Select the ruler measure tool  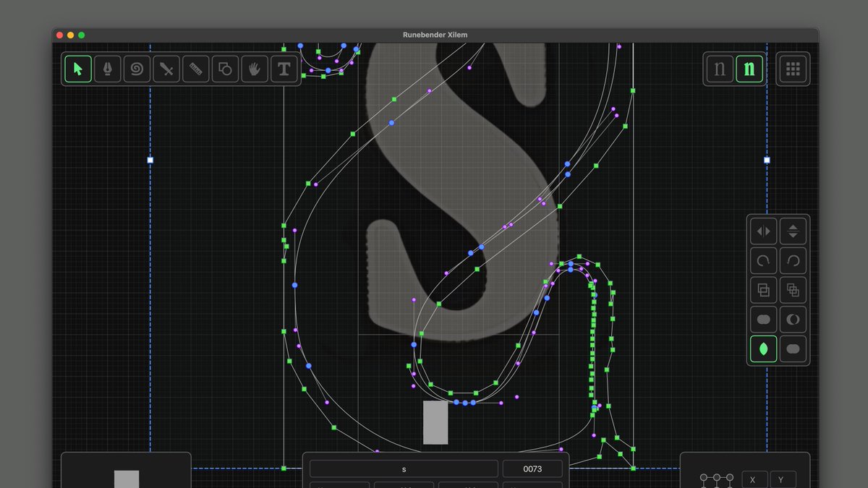point(195,69)
